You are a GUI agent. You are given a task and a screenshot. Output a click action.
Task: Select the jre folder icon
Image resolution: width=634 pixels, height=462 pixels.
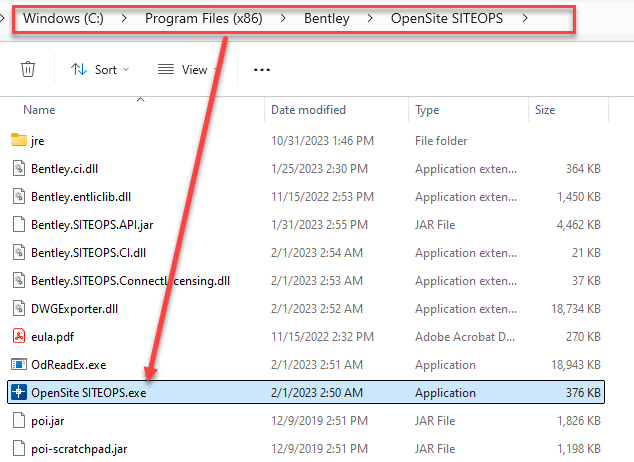(19, 140)
